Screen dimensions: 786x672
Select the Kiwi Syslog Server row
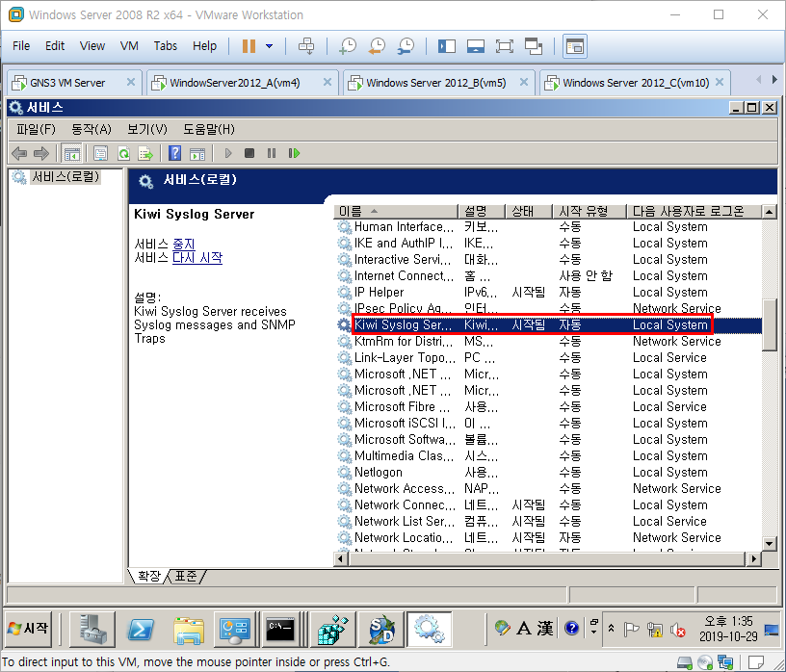point(548,324)
